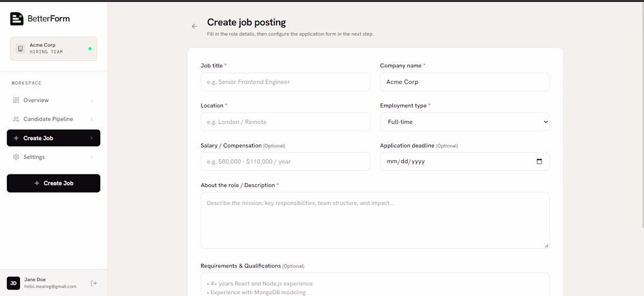
Task: Select the Create Job menu item
Action: click(53, 138)
